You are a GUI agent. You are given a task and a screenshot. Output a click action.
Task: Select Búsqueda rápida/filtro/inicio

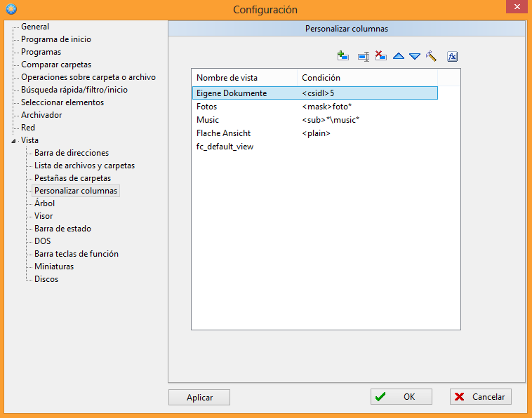[x=74, y=90]
